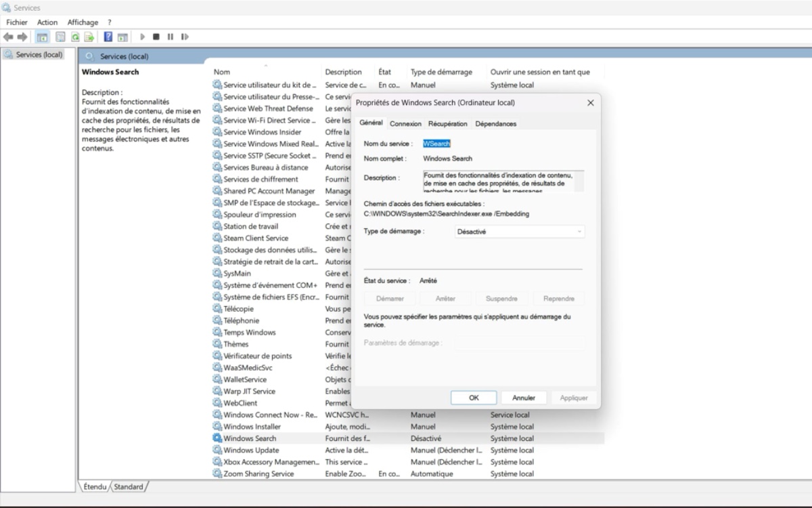Click the Pause service toolbar icon
Image resolution: width=812 pixels, height=508 pixels.
pos(171,36)
